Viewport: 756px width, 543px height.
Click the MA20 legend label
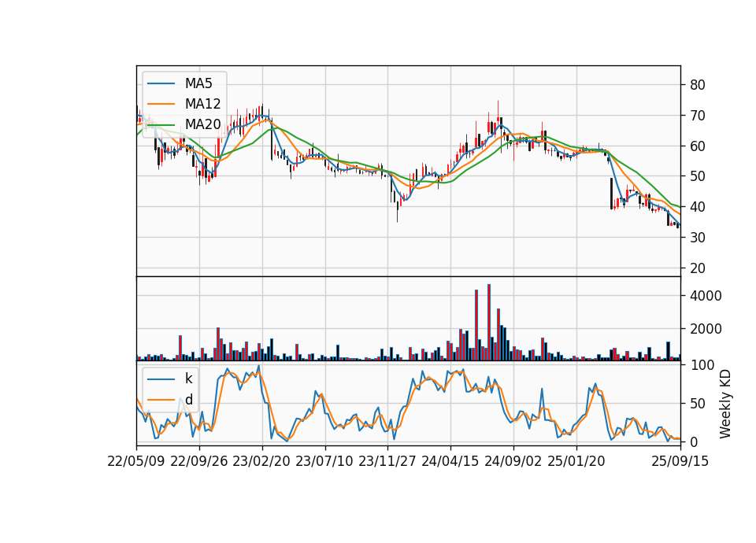[x=202, y=124]
